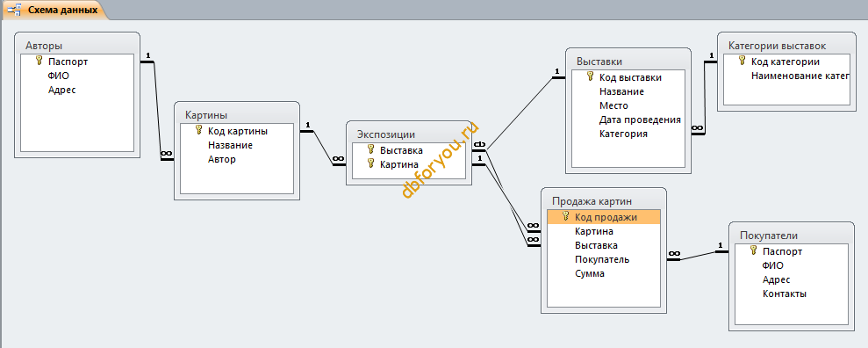The width and height of the screenshot is (868, 348).
Task: Select the Продажа картин table title bar
Action: [604, 200]
